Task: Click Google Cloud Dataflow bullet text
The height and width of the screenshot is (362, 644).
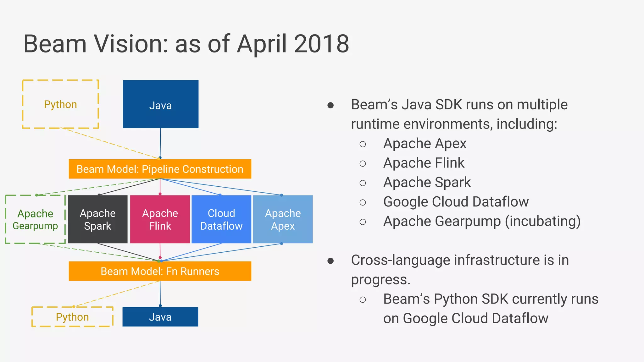Action: (456, 202)
